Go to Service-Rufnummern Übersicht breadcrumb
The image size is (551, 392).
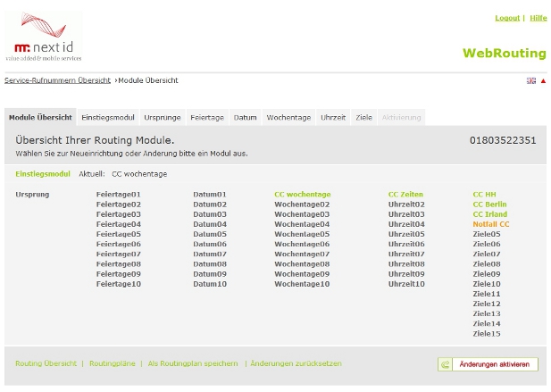[x=57, y=80]
